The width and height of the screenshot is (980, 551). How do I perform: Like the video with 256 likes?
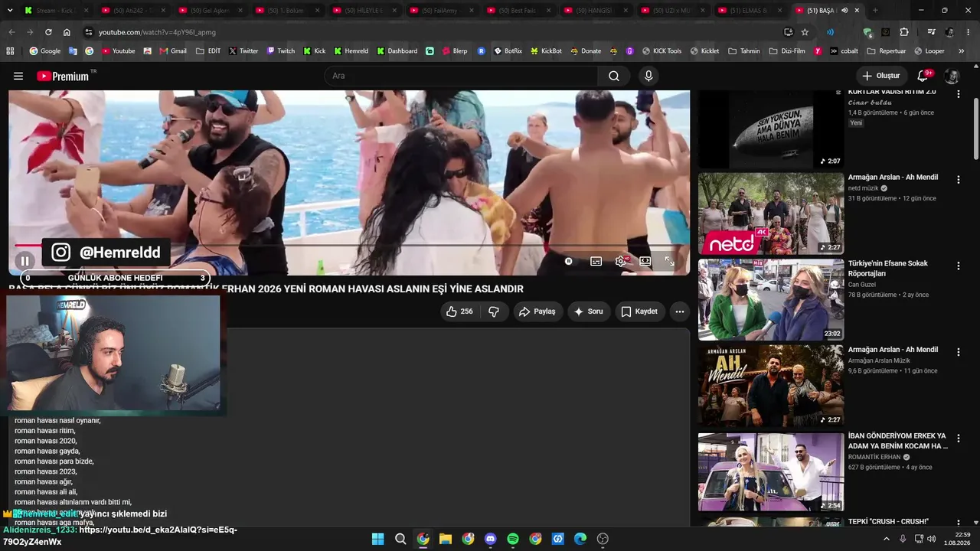[x=459, y=311]
